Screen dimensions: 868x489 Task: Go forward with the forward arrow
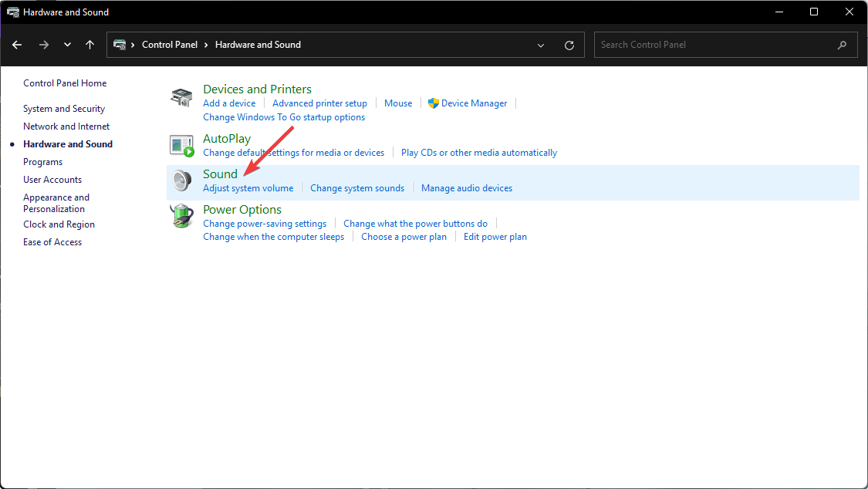tap(44, 45)
